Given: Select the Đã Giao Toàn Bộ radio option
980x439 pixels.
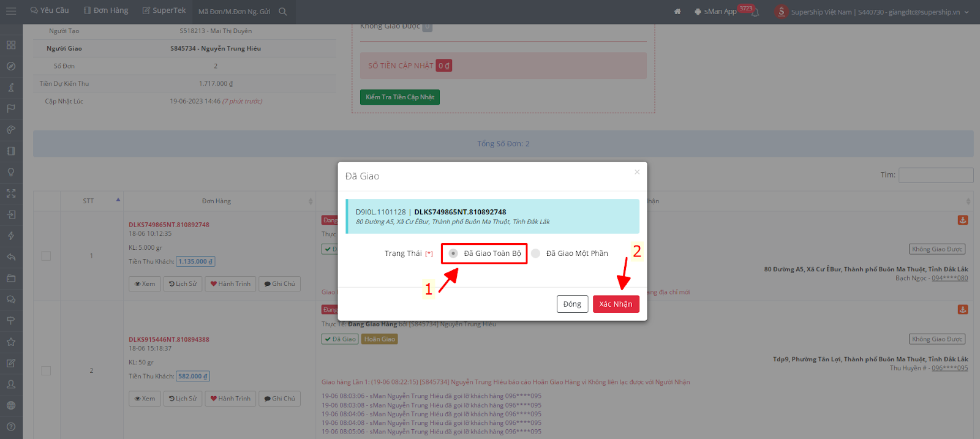Looking at the screenshot, I should tap(453, 253).
